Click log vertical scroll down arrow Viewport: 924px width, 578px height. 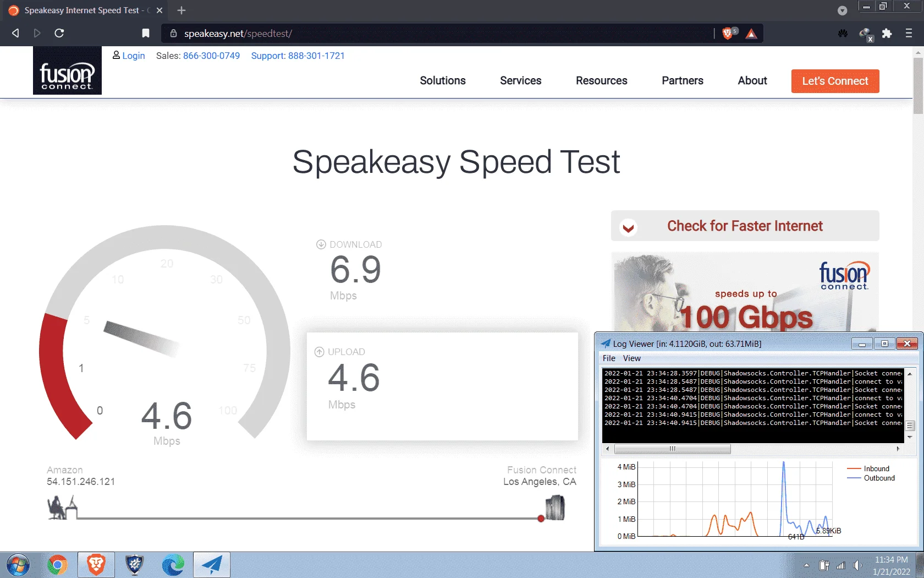tap(910, 437)
